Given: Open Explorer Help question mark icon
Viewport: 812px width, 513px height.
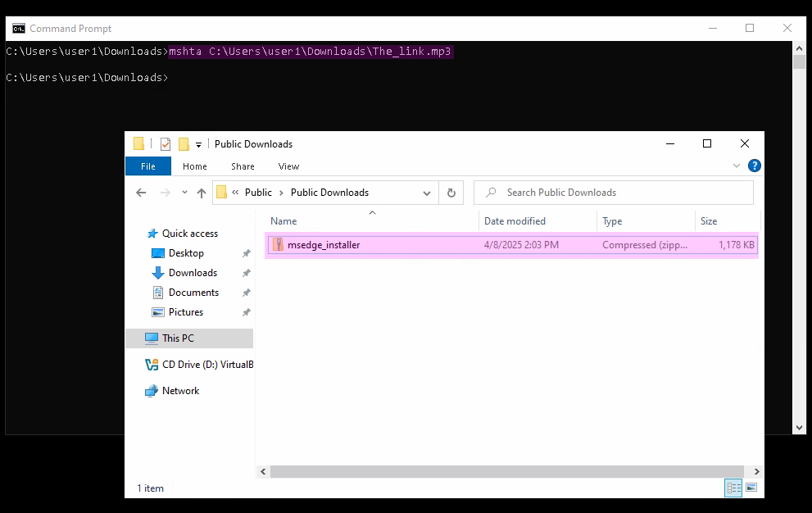Looking at the screenshot, I should coord(755,166).
